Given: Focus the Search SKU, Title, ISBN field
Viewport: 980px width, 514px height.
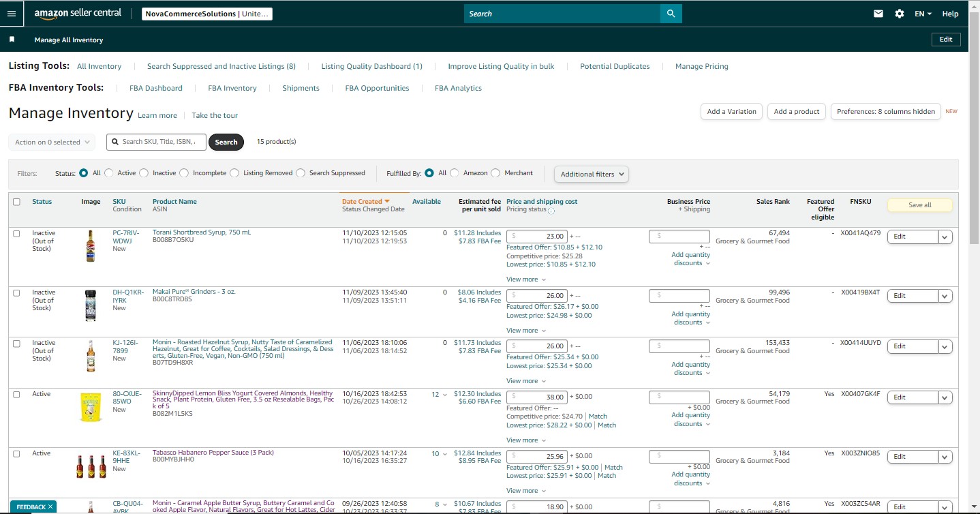Looking at the screenshot, I should (x=156, y=142).
